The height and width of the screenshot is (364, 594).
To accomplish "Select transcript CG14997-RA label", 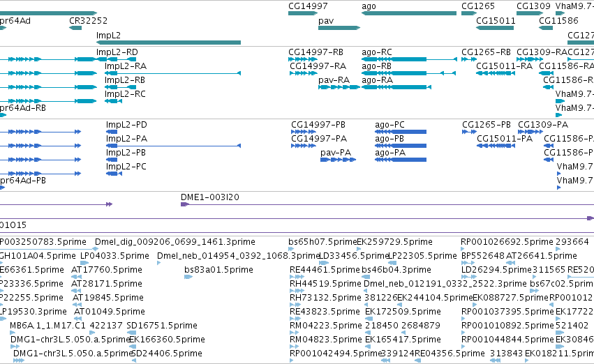I will (x=318, y=66).
